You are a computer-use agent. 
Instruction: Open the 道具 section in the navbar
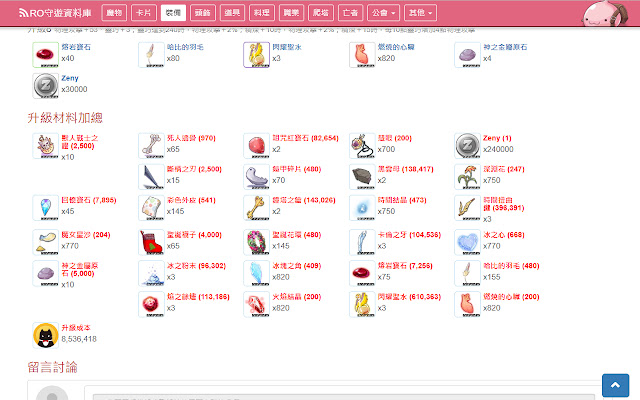(232, 13)
